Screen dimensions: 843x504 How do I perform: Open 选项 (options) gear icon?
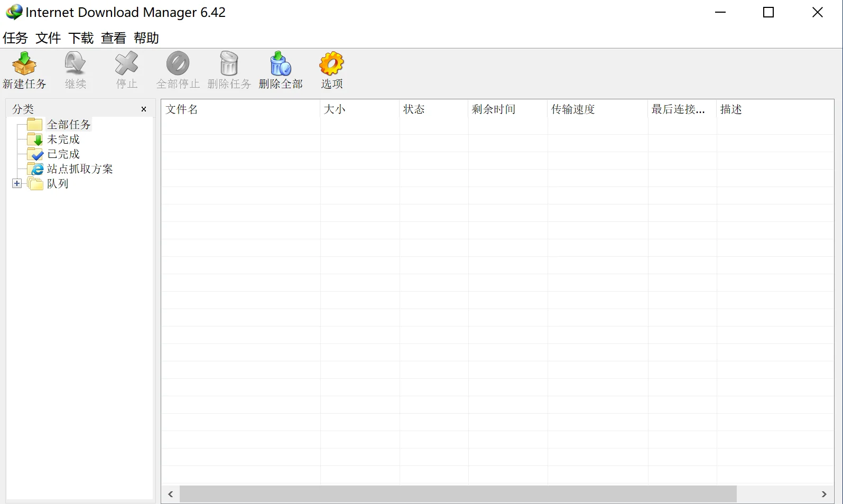[331, 64]
